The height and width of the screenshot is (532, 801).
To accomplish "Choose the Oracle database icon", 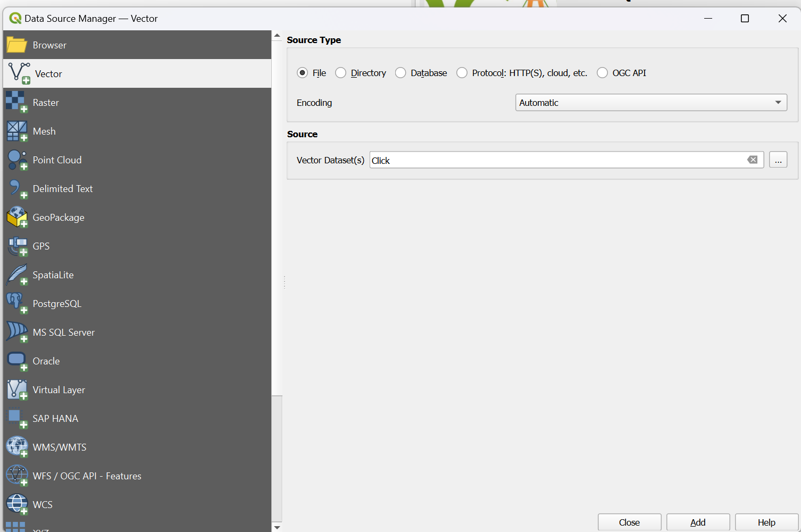I will click(16, 361).
